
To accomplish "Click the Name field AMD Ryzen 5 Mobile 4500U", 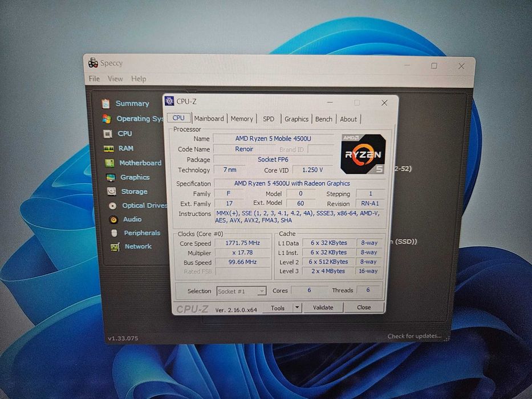I will (x=274, y=139).
